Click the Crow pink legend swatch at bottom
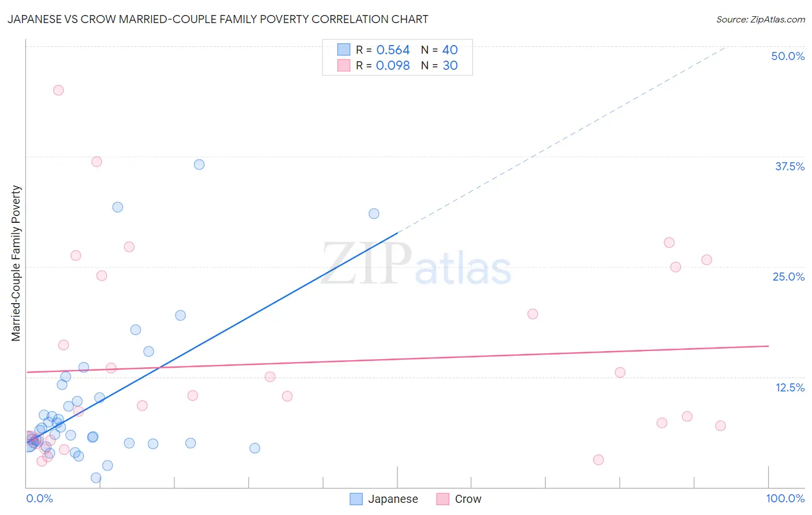Viewport: 812px width, 515px height. [443, 499]
